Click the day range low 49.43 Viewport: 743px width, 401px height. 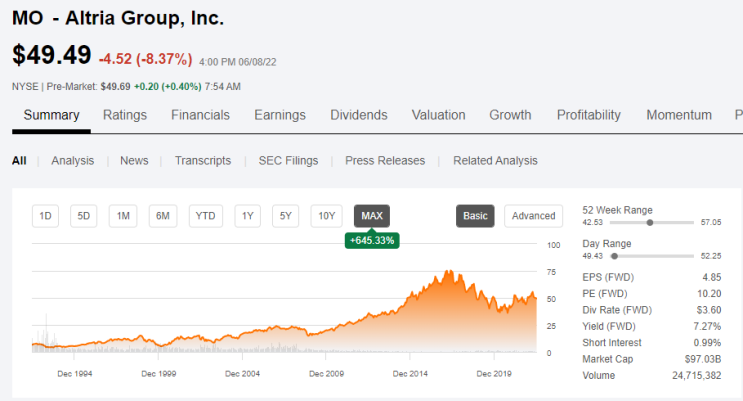tap(592, 256)
